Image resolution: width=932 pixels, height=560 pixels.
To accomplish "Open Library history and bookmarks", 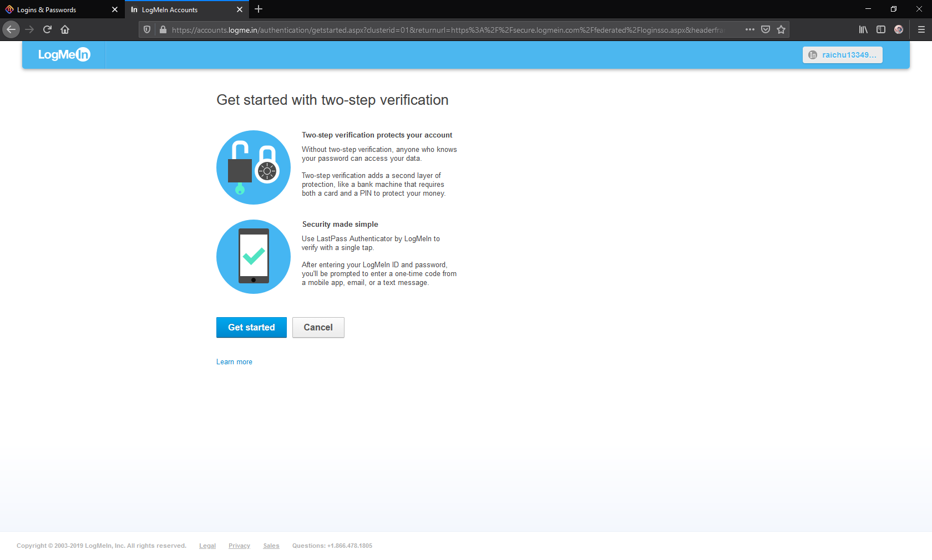I will point(863,29).
